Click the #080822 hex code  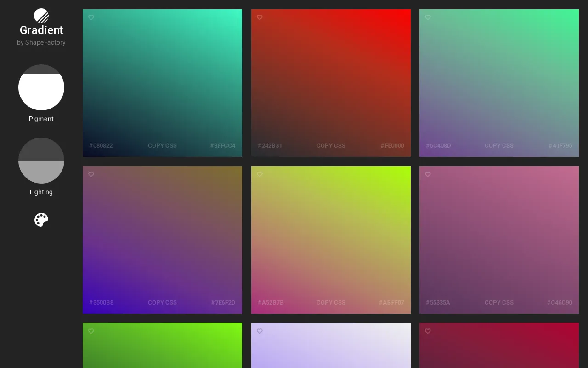[x=101, y=146]
